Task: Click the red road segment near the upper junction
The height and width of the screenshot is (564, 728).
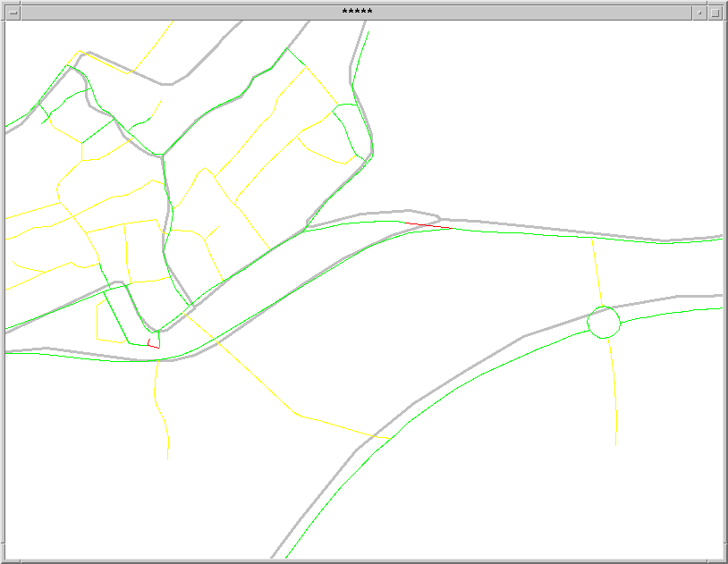Action: (427, 225)
